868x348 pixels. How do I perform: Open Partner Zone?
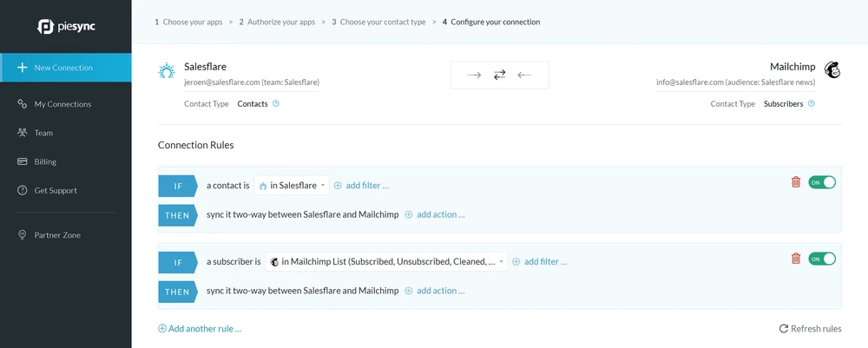pyautogui.click(x=57, y=235)
